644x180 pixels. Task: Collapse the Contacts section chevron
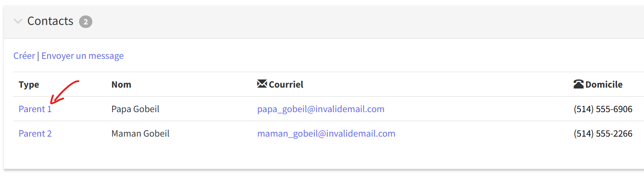pos(18,21)
